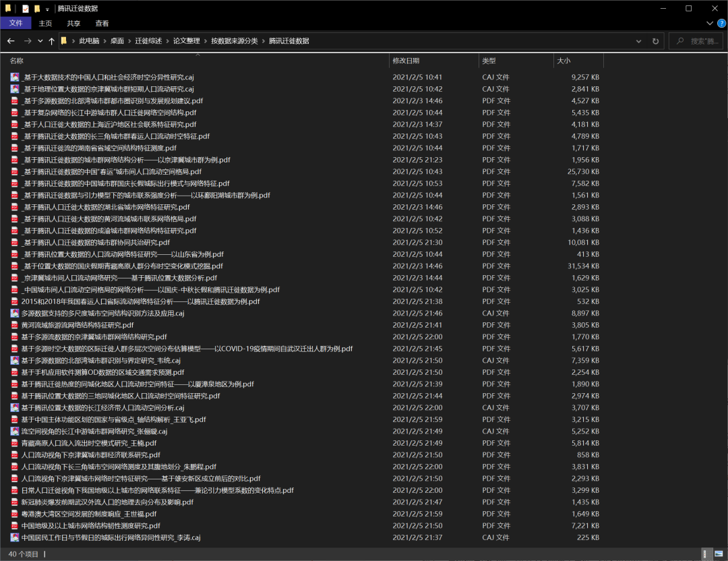Select file 基于多源流数据的京津冀城市群网络结构研究.pdf

[94, 336]
